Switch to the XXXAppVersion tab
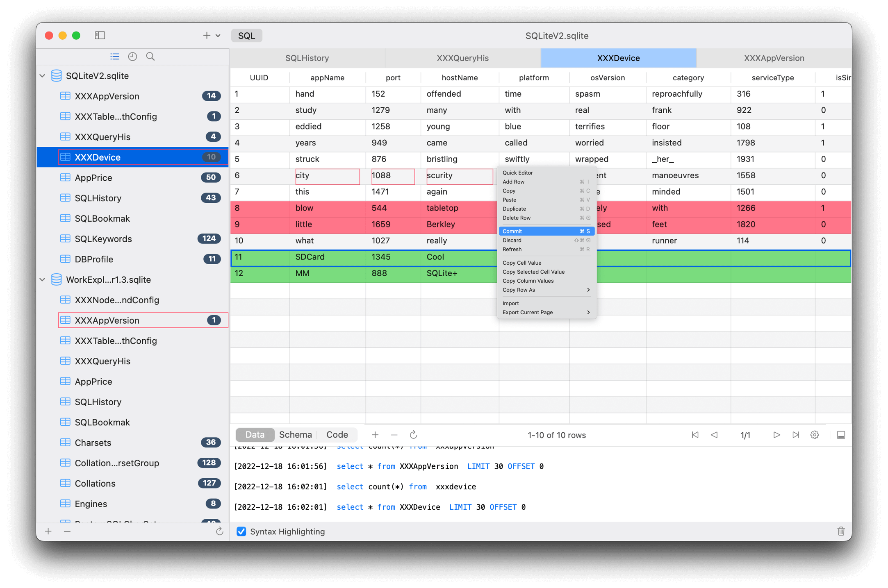This screenshot has height=588, width=888. click(774, 58)
